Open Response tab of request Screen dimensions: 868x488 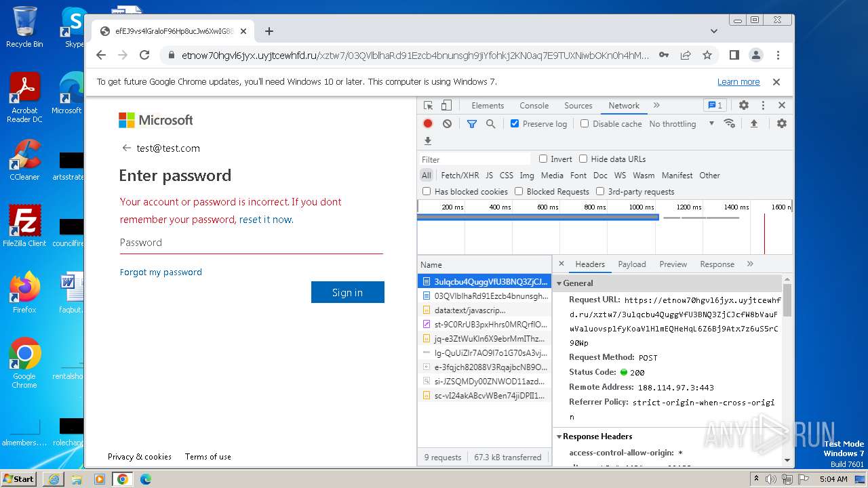pyautogui.click(x=717, y=264)
